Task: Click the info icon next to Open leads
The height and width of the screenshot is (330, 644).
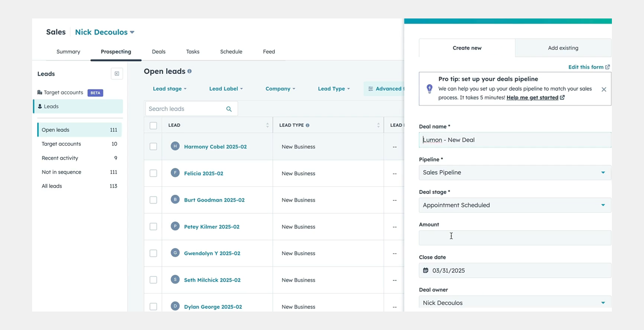Action: tap(189, 71)
